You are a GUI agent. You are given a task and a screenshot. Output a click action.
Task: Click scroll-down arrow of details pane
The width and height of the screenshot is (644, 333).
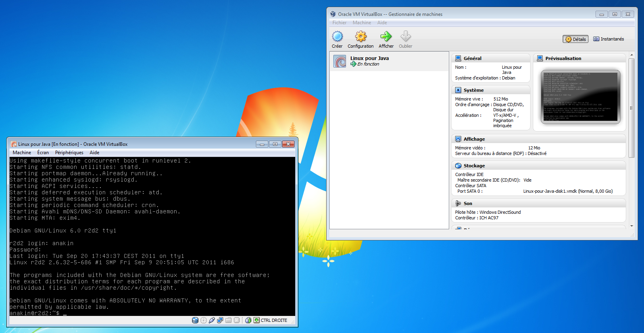click(x=631, y=226)
